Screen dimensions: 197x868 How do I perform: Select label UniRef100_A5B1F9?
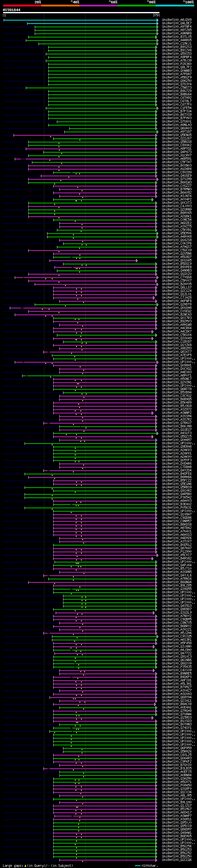[x=177, y=78]
